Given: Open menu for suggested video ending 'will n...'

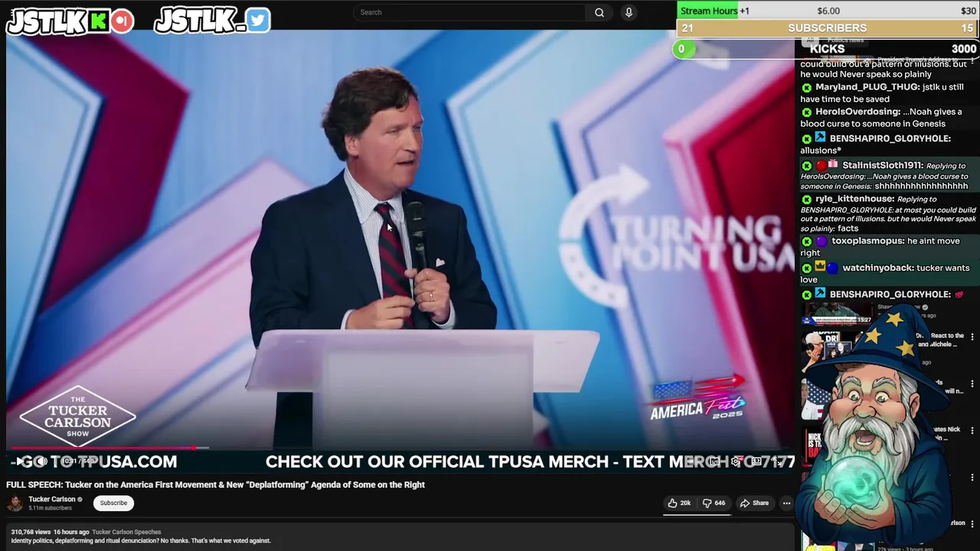Looking at the screenshot, I should click(972, 384).
